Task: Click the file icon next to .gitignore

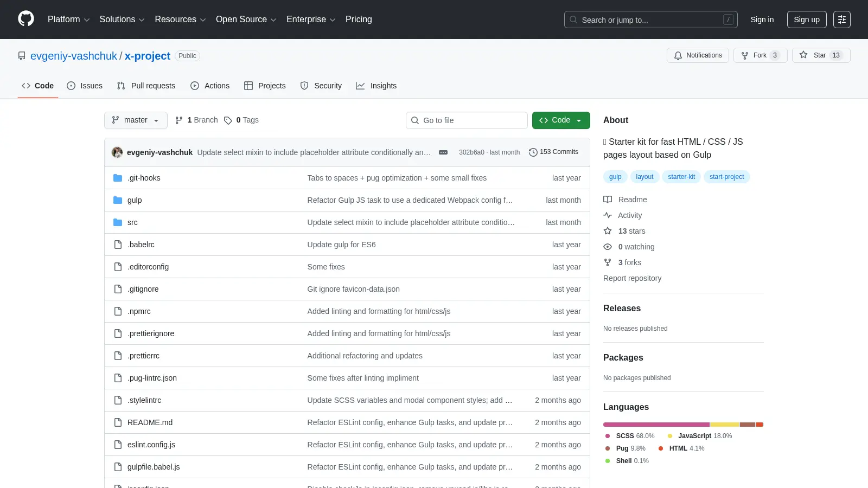Action: (118, 289)
